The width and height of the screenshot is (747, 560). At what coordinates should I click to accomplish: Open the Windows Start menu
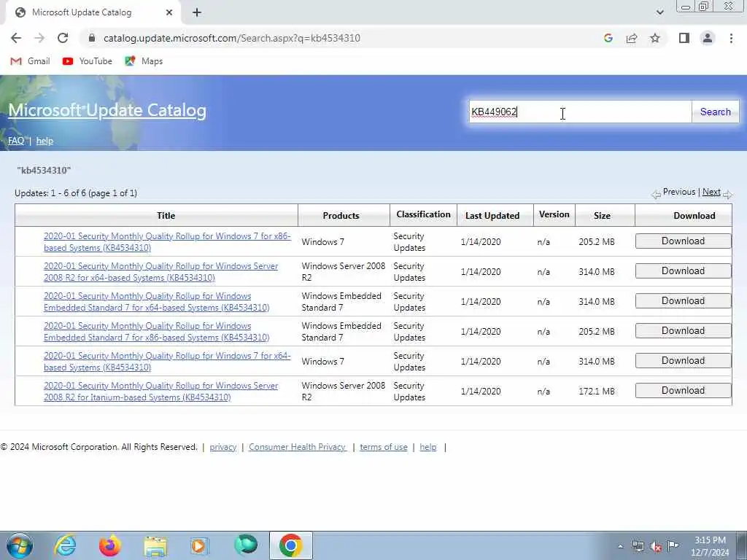click(x=20, y=545)
